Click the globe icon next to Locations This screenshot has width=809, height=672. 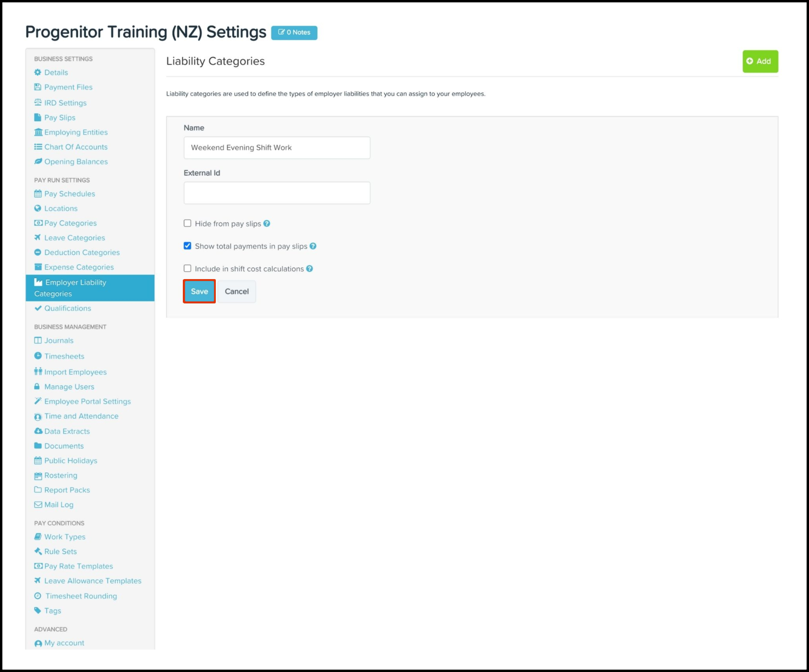point(38,208)
